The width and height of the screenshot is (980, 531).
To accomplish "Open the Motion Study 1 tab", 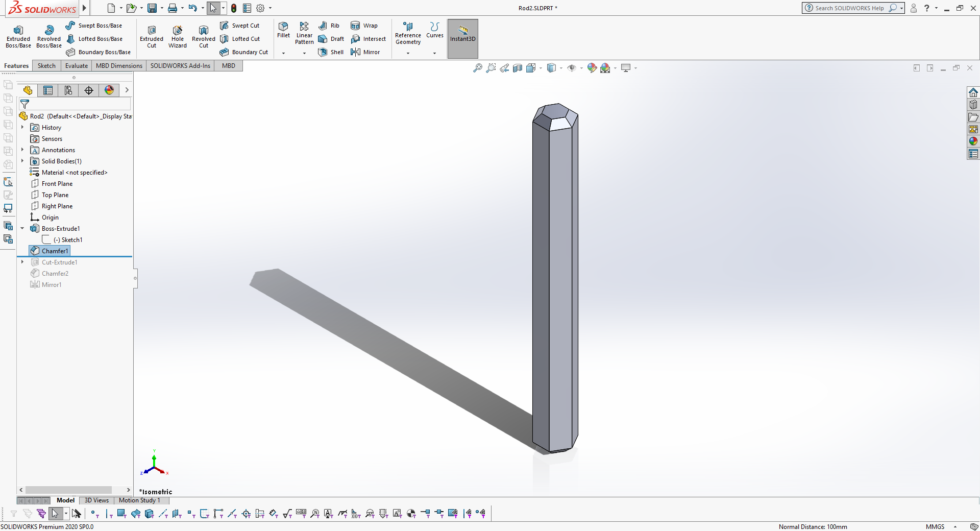I will (x=139, y=500).
